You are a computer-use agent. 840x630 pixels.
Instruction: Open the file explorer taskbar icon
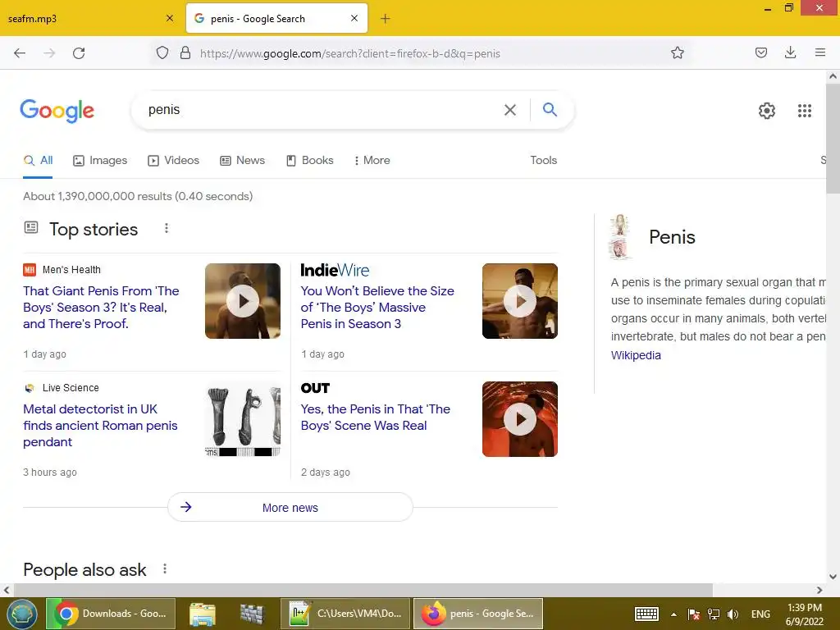(x=203, y=614)
